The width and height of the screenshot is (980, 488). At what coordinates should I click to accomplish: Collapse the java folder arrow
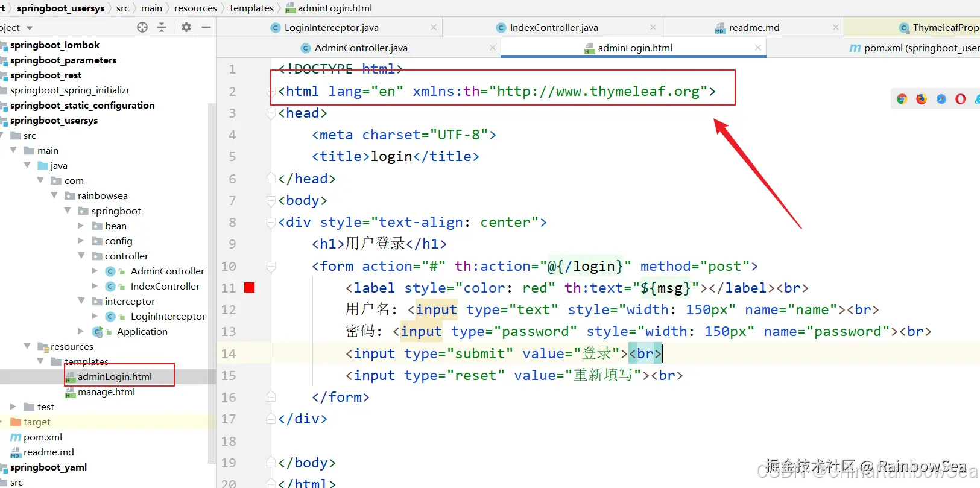(27, 165)
